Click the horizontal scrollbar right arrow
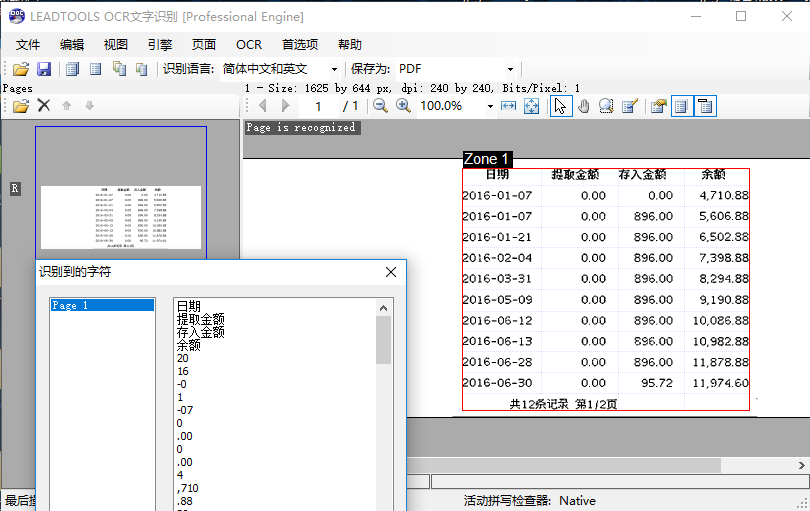810x511 pixels. pos(801,466)
